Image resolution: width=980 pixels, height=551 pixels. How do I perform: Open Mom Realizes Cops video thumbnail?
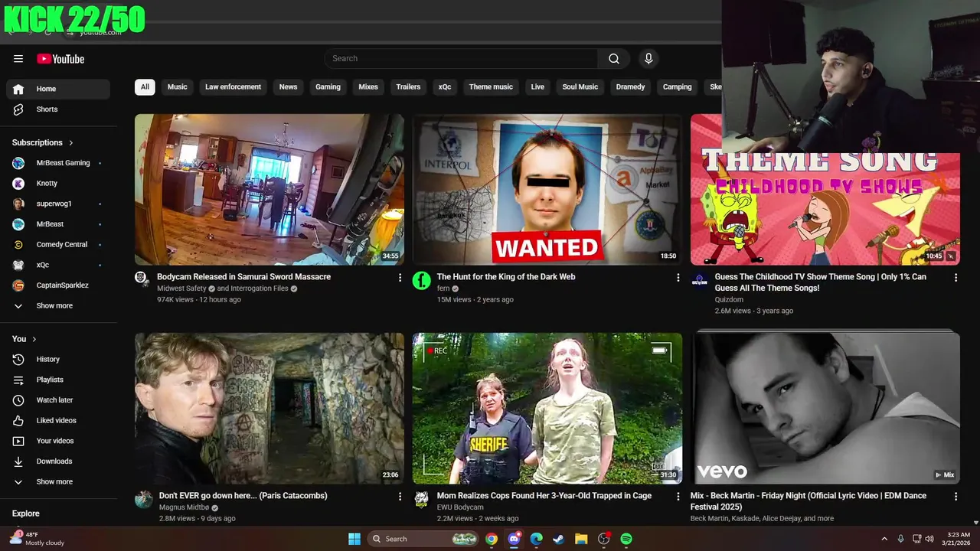[547, 409]
